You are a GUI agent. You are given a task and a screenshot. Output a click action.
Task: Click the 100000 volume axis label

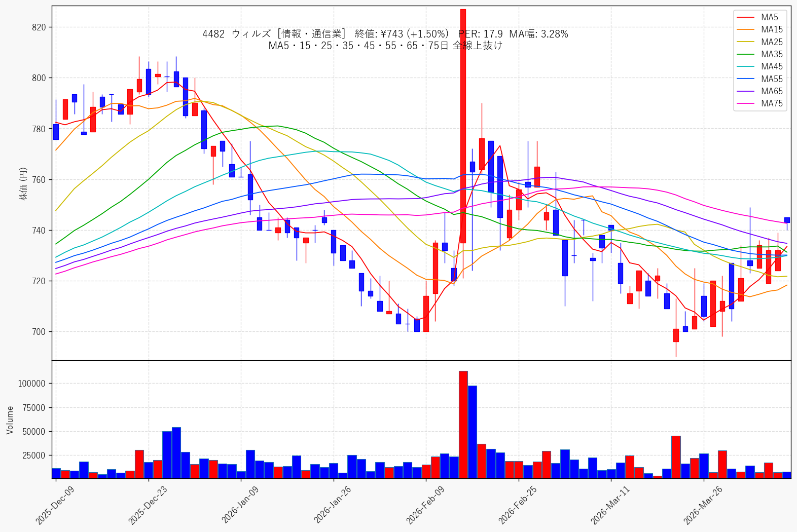[x=32, y=384]
